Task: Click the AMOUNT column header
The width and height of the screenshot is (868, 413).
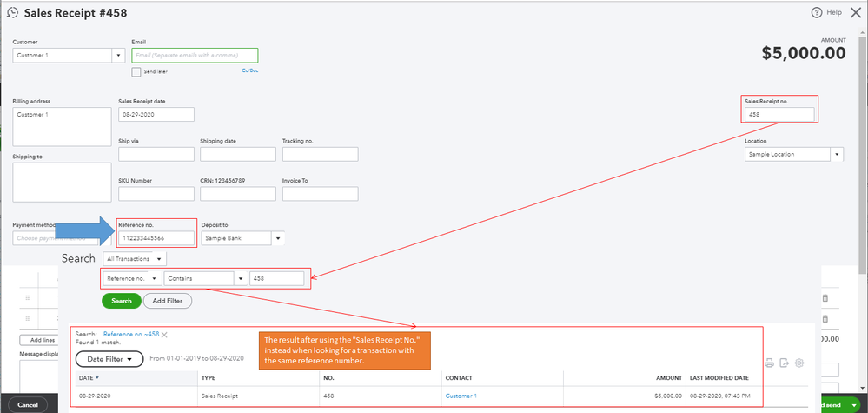Action: 670,378
